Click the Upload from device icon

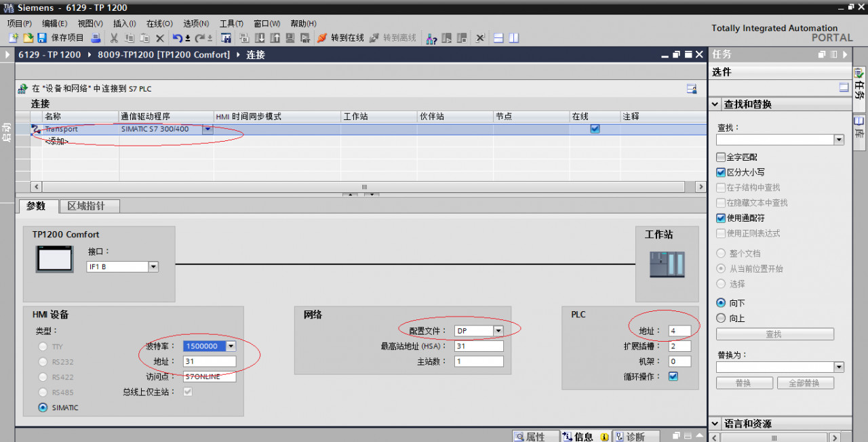(x=275, y=38)
